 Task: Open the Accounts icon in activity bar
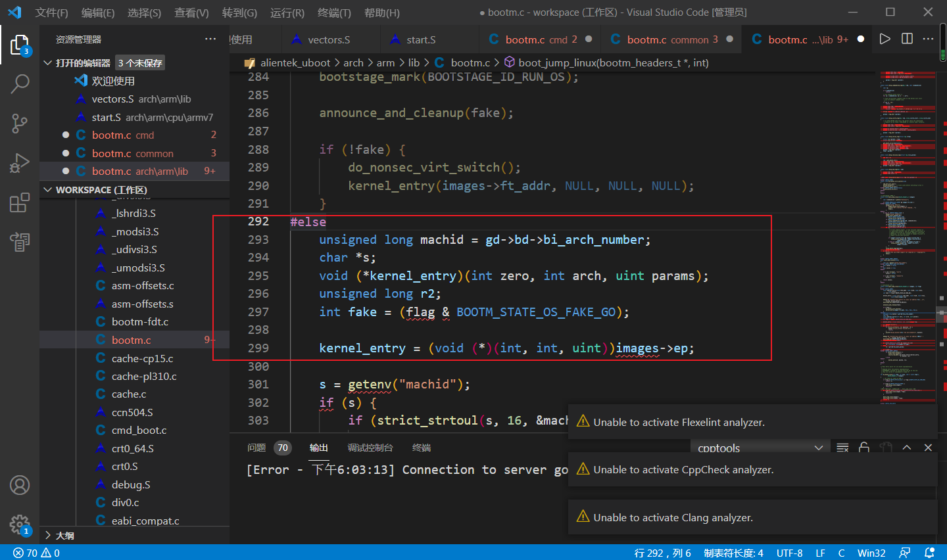(x=20, y=485)
